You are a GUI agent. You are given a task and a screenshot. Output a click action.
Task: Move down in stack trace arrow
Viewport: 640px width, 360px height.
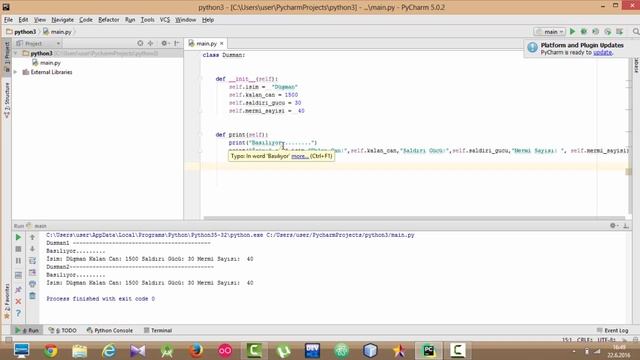click(x=32, y=249)
